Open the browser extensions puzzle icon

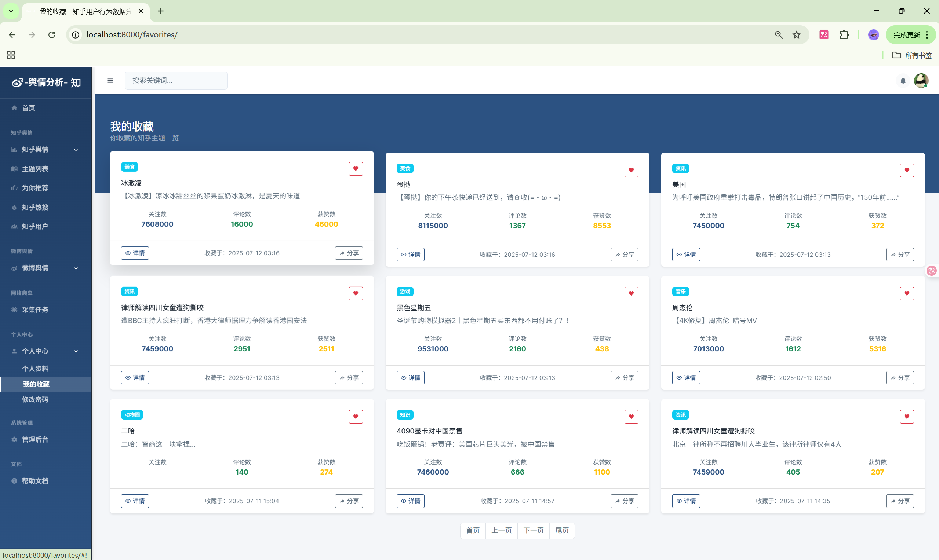click(844, 35)
